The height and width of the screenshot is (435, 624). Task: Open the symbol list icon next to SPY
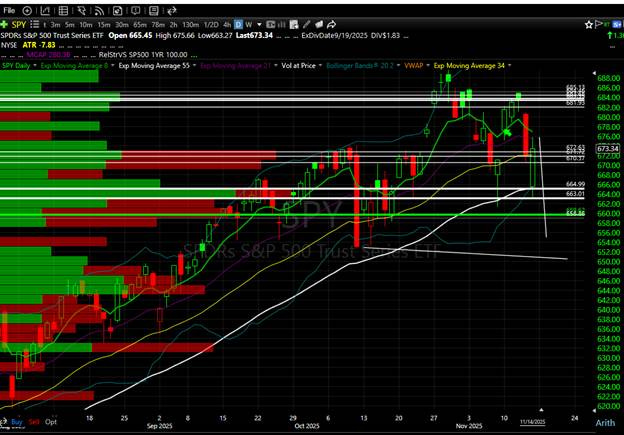35,25
